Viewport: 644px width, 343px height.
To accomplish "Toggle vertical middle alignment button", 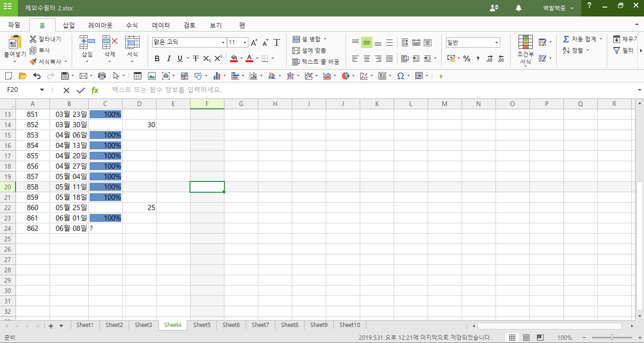I will coord(367,43).
